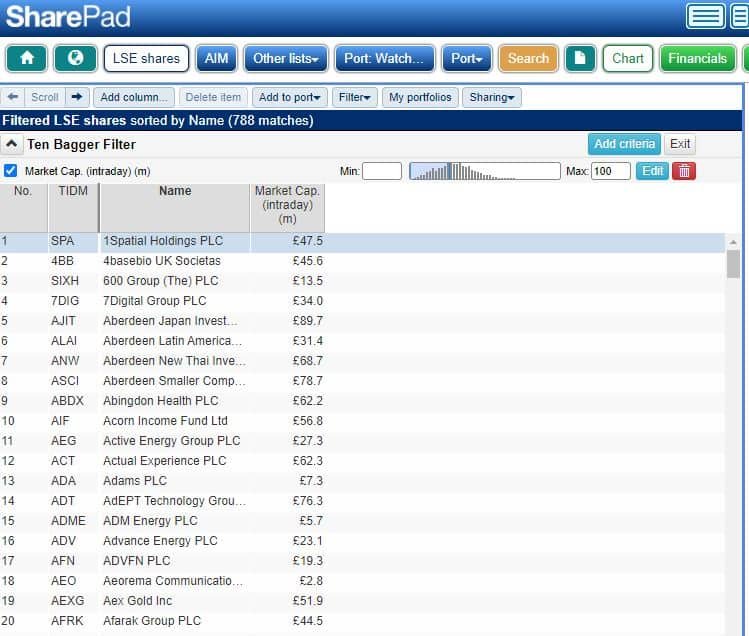Open the Filter dropdown

point(354,97)
